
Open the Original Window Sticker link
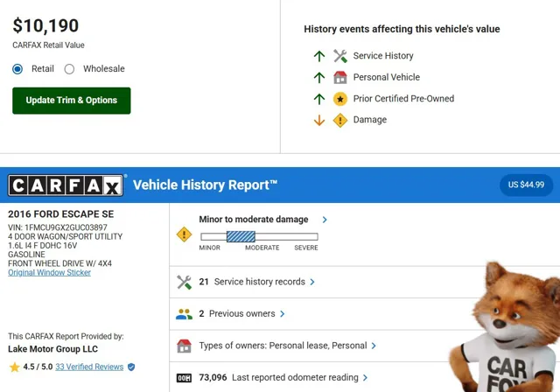coord(49,273)
